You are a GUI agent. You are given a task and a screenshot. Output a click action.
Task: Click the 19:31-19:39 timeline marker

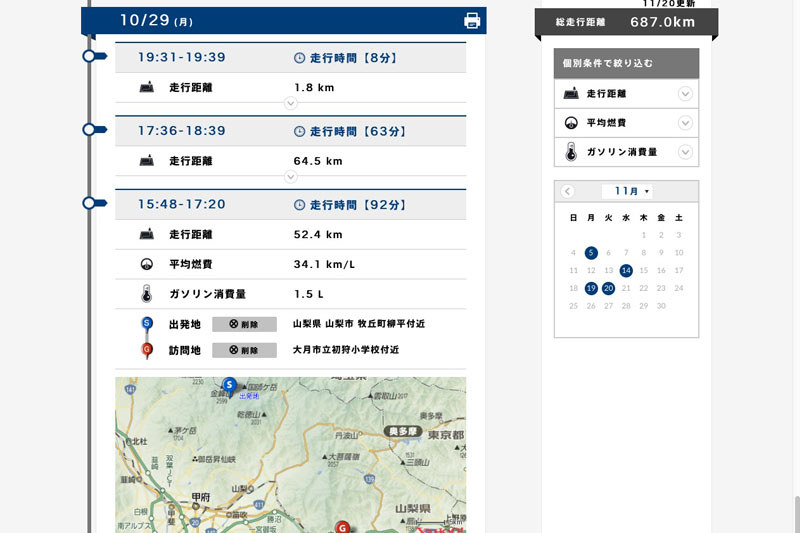coord(94,56)
